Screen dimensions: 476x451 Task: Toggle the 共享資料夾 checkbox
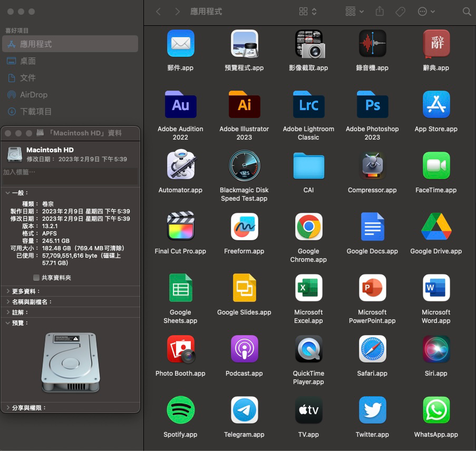point(36,278)
